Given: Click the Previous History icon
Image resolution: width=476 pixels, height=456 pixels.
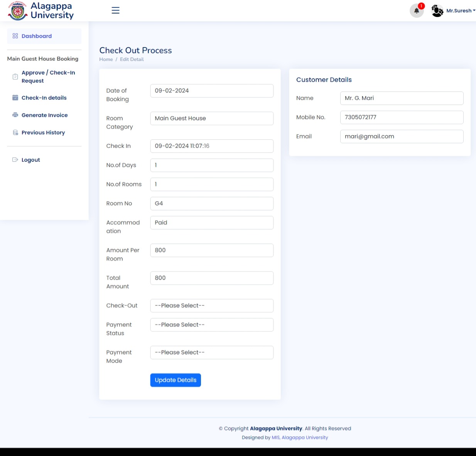Looking at the screenshot, I should [15, 132].
